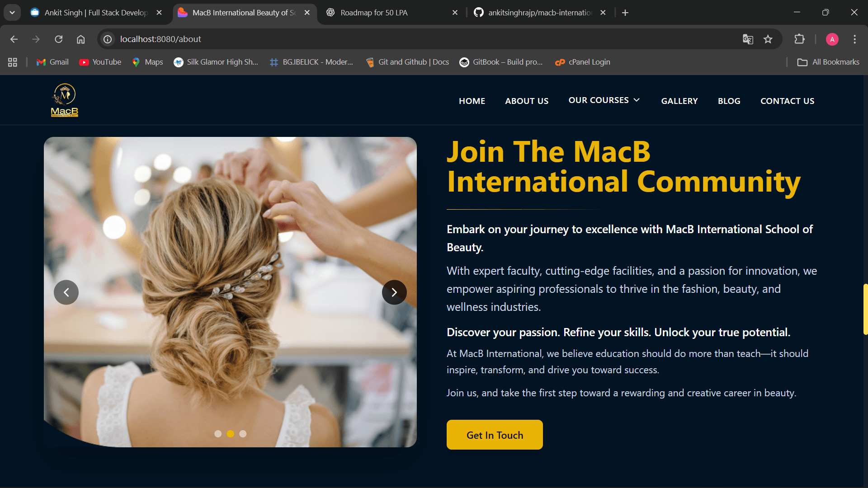The image size is (868, 488).
Task: Select third carousel dot indicator
Action: (x=243, y=434)
